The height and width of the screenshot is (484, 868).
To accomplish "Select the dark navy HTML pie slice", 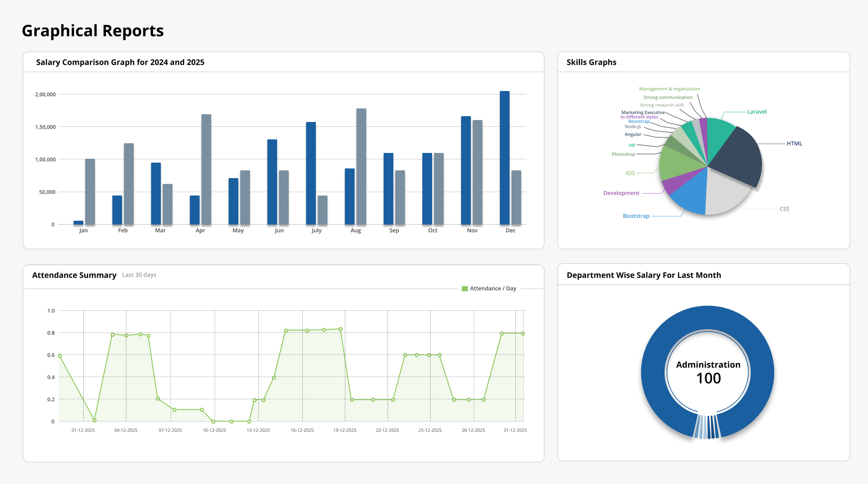I will [x=736, y=155].
